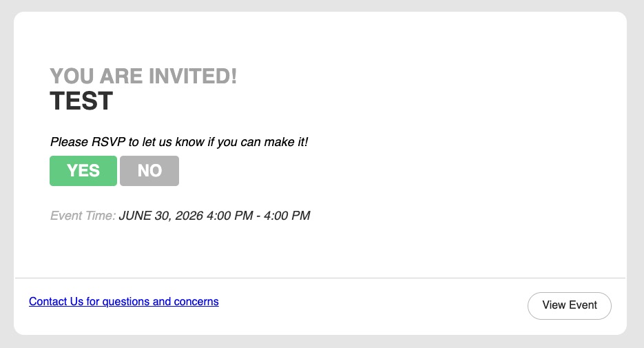Screen dimensions: 644x348
Task: Click the Event Time label
Action: 83,216
